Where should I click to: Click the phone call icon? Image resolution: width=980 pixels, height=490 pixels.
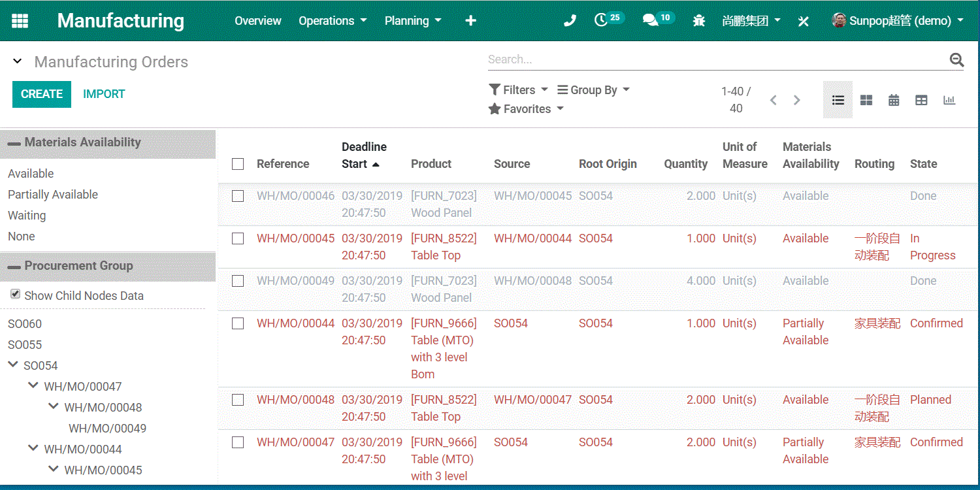(x=570, y=21)
